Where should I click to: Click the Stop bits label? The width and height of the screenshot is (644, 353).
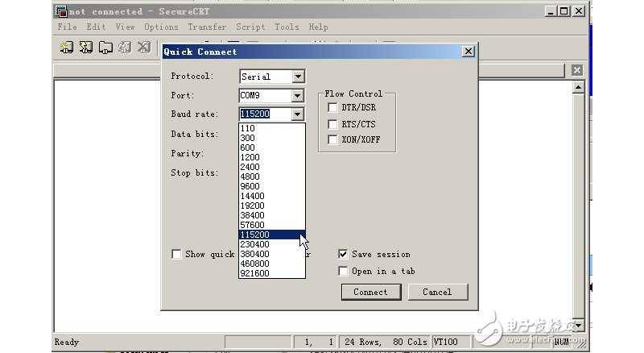tap(195, 172)
